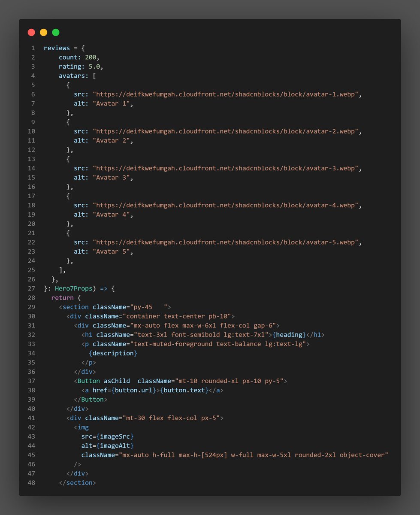420x515 pixels.
Task: Select the reviews variable name
Action: point(57,48)
